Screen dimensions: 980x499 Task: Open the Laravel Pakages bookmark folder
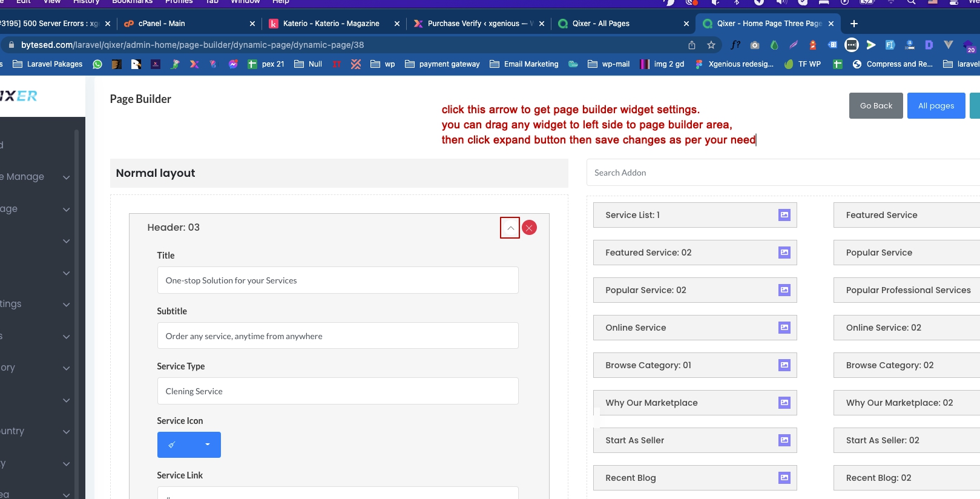click(x=48, y=64)
